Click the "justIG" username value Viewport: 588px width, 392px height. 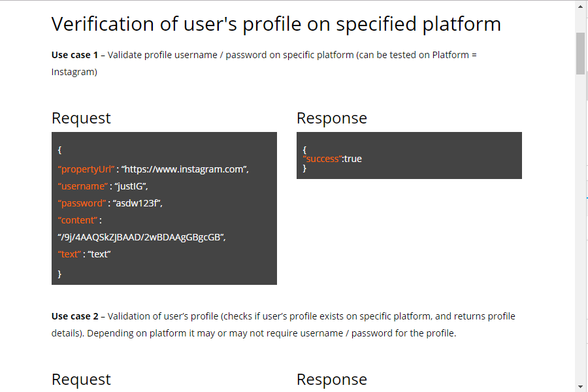[x=133, y=186]
